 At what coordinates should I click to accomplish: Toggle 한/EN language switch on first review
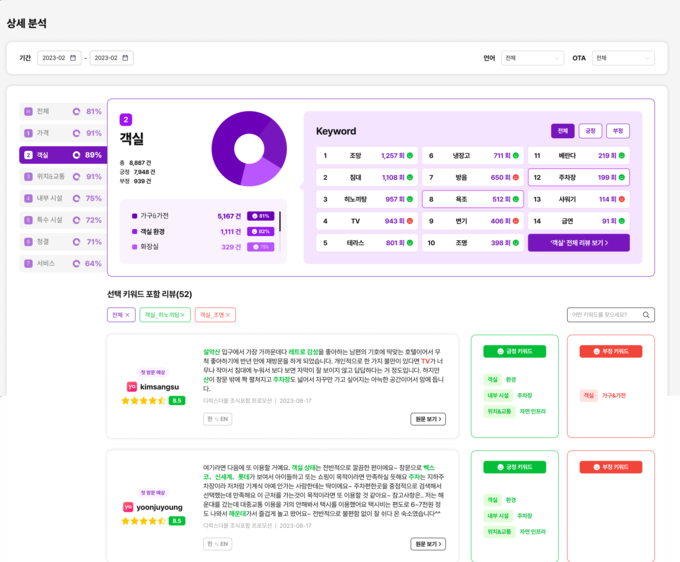[x=217, y=419]
